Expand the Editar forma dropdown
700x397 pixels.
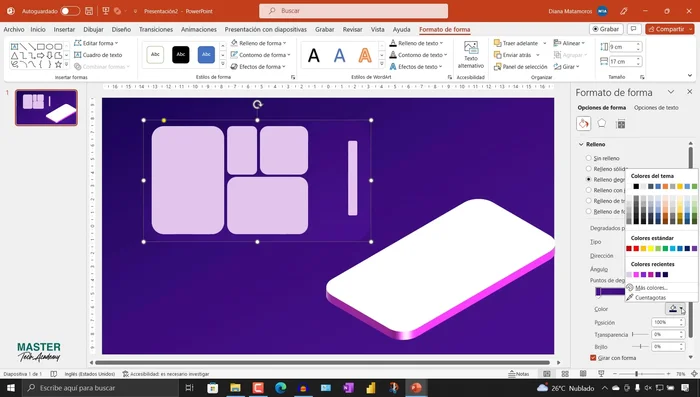(96, 43)
